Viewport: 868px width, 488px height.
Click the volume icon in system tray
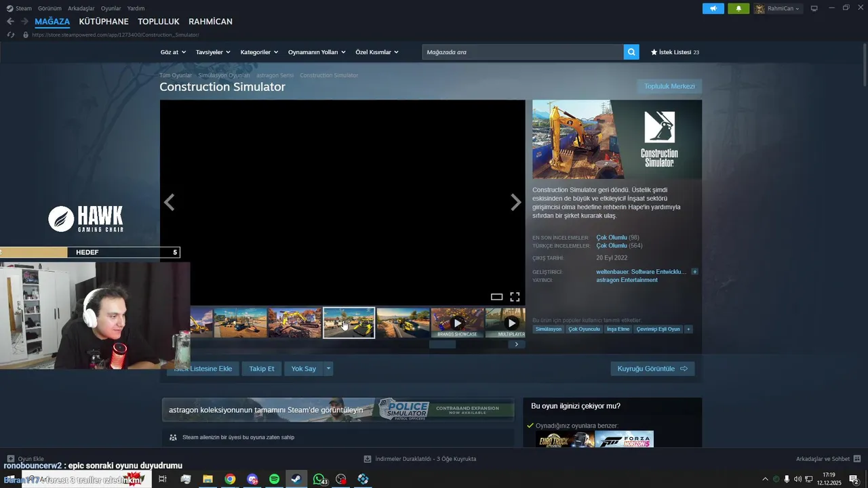(x=797, y=479)
